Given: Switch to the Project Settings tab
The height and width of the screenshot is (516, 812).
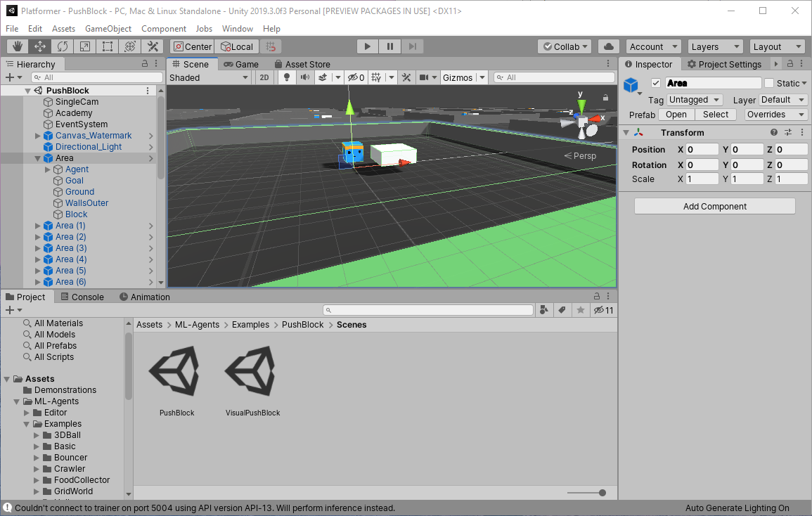Looking at the screenshot, I should pyautogui.click(x=724, y=64).
